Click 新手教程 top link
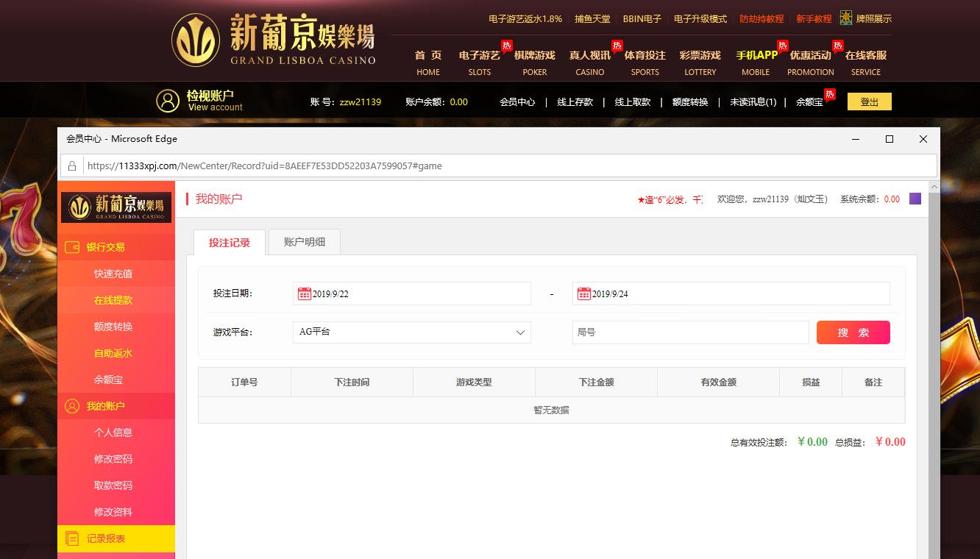Viewport: 980px width, 559px height. tap(814, 19)
